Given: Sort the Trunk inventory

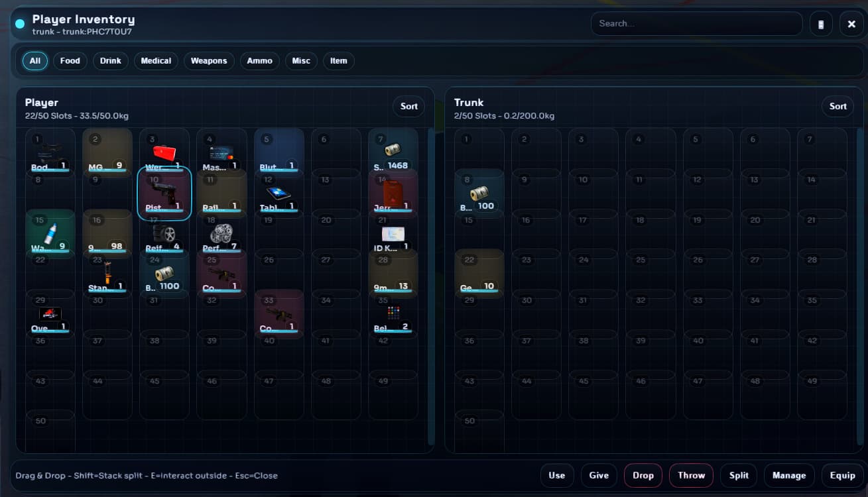Looking at the screenshot, I should [838, 106].
